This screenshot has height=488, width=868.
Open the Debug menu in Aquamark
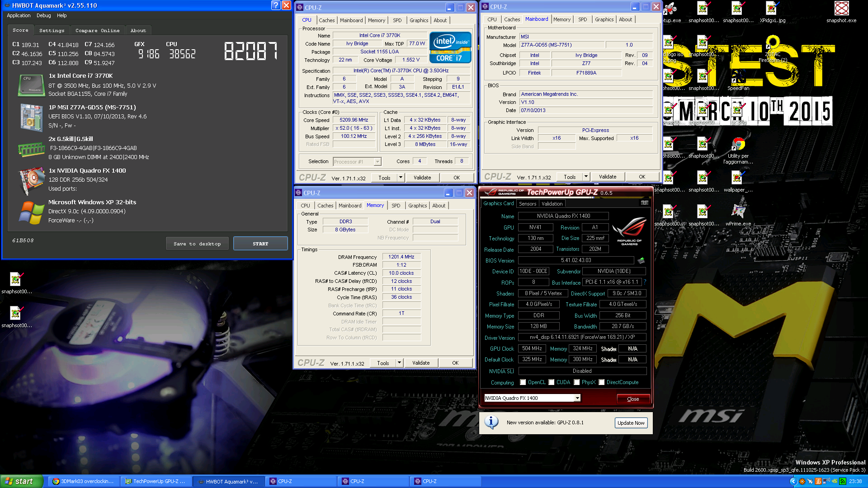click(44, 15)
